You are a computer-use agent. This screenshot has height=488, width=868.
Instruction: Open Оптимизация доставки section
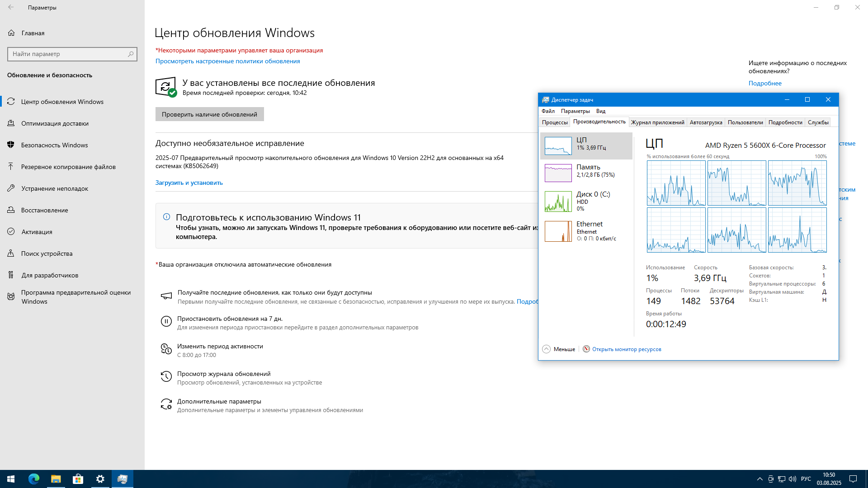click(72, 123)
